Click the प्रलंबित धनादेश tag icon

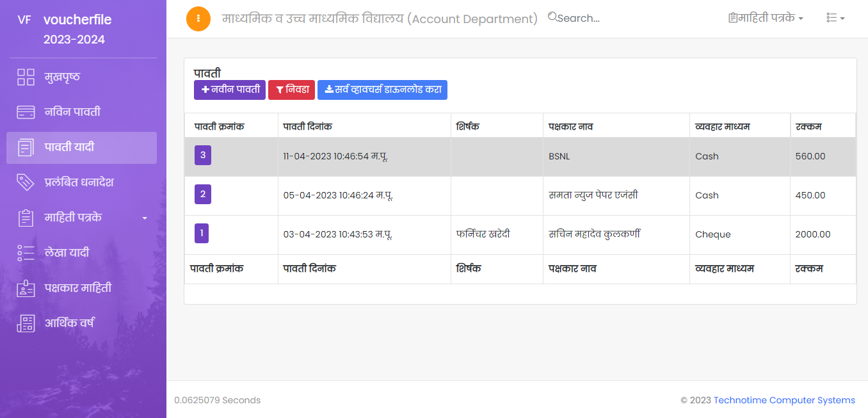[x=26, y=182]
